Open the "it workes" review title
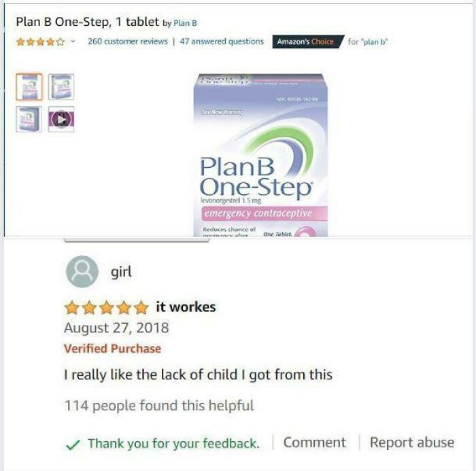This screenshot has width=476, height=471. 186,307
